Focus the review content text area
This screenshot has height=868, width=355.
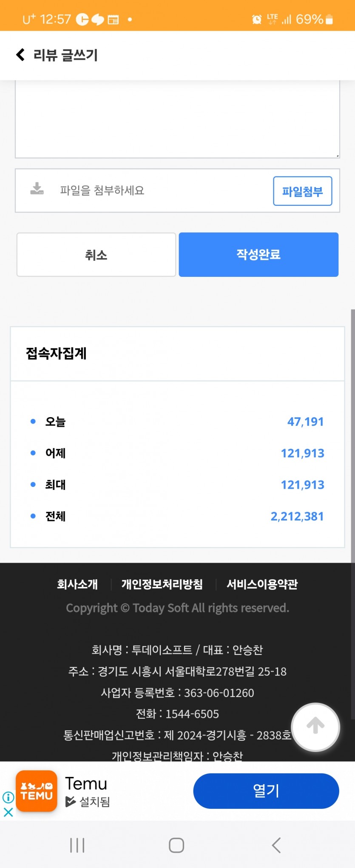tap(177, 119)
